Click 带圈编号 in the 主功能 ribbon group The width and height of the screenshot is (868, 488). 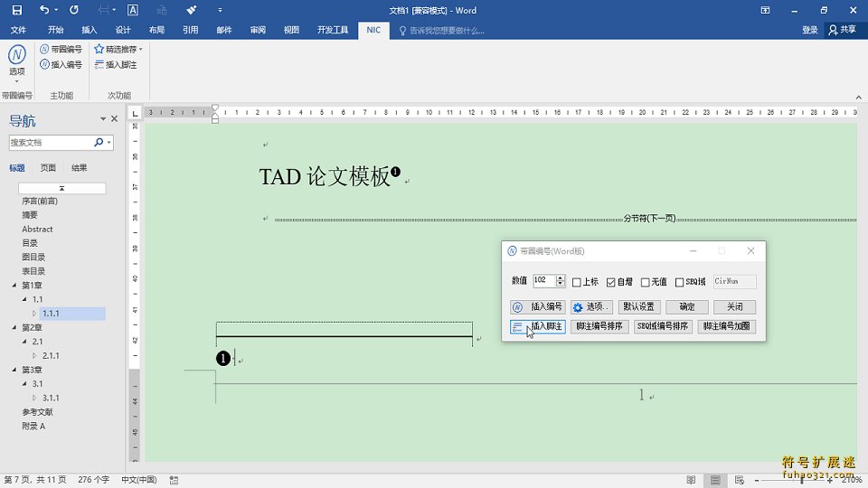[61, 49]
